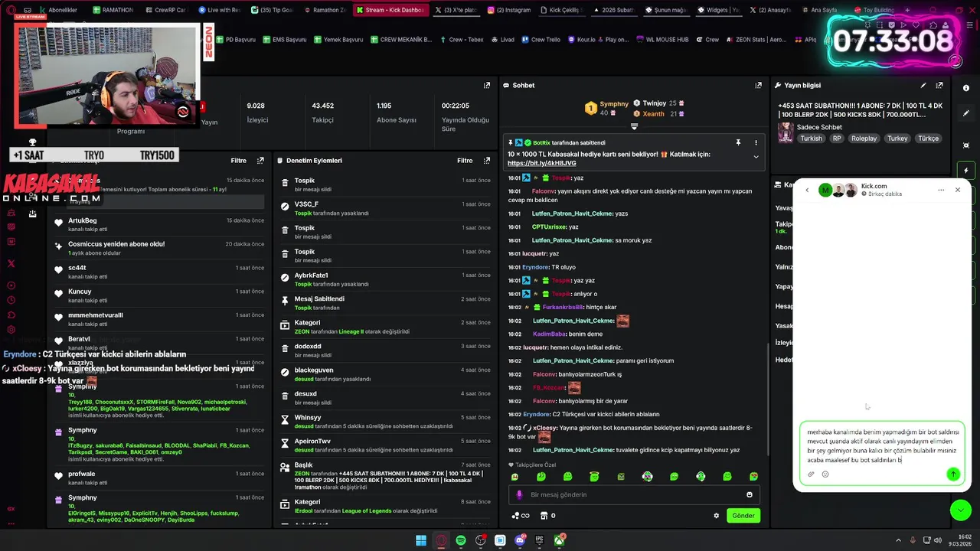
Task: Attach a file in support chat
Action: tap(811, 474)
